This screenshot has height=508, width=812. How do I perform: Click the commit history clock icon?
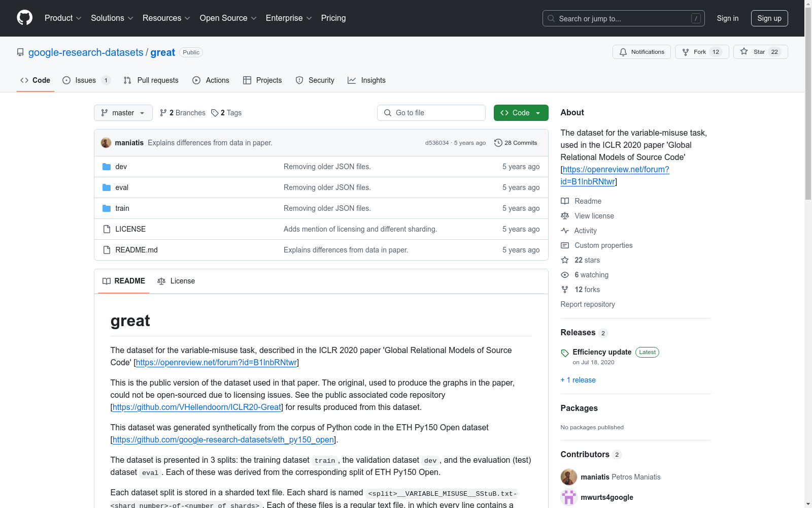[x=498, y=143]
